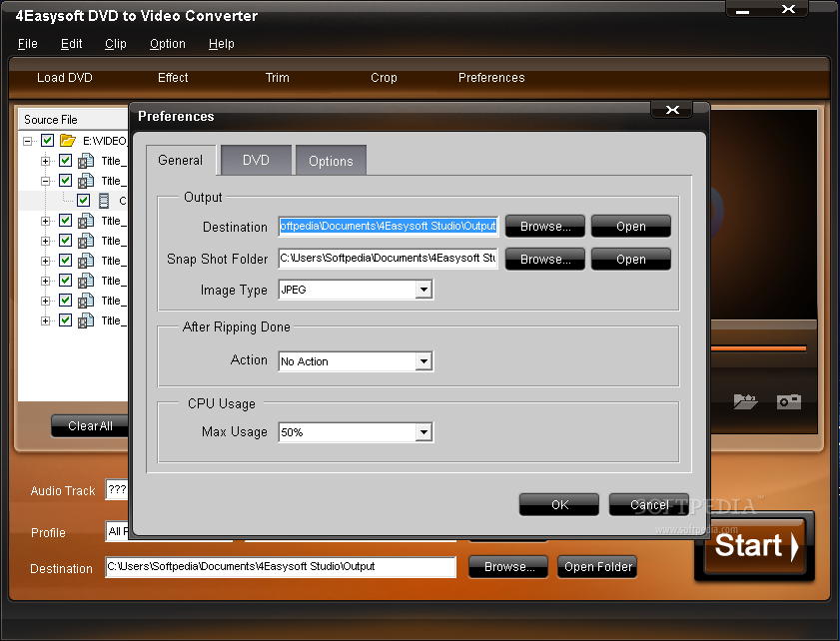The width and height of the screenshot is (840, 641).
Task: Toggle the checkbox of the fourth Title row
Action: (65, 241)
